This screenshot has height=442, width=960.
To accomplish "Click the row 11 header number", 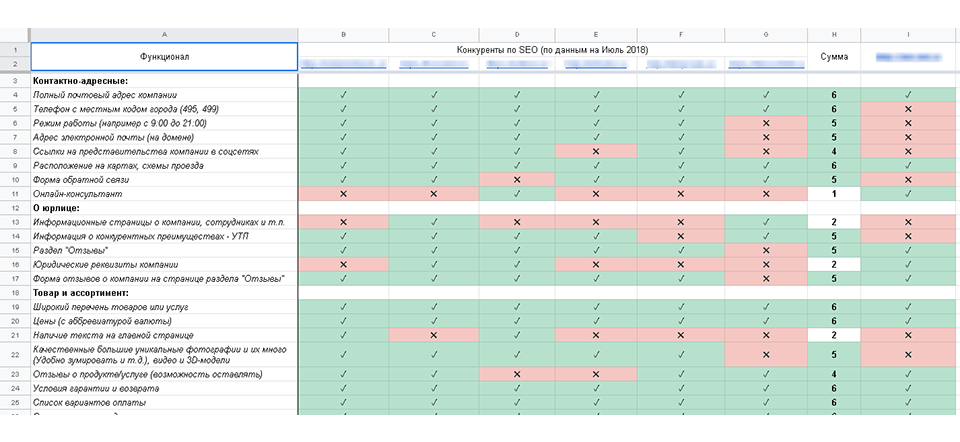I will 15,193.
